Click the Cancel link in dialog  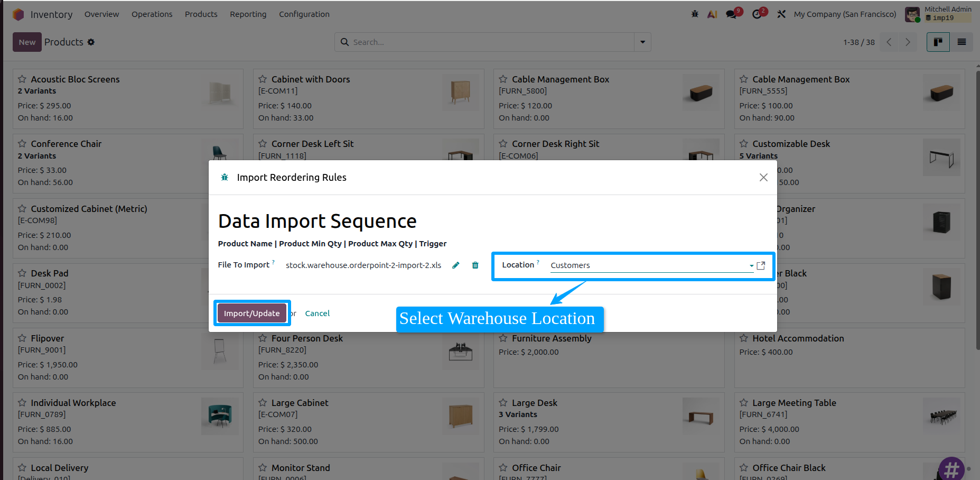point(318,313)
